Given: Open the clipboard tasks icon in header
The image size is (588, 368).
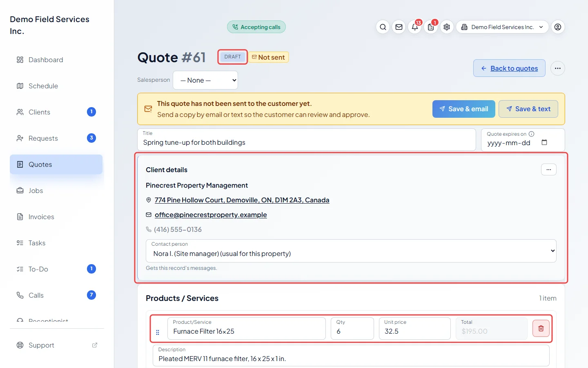Looking at the screenshot, I should (431, 27).
